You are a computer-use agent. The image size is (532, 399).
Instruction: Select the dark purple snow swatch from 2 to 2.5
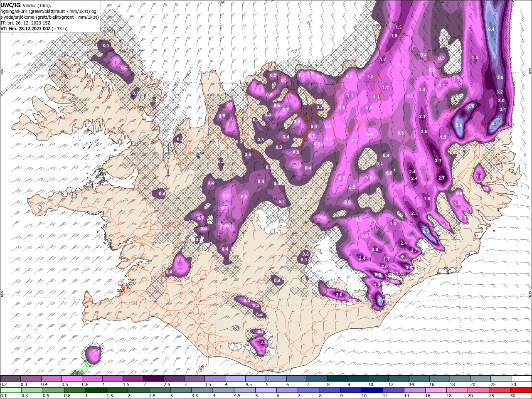(x=153, y=379)
